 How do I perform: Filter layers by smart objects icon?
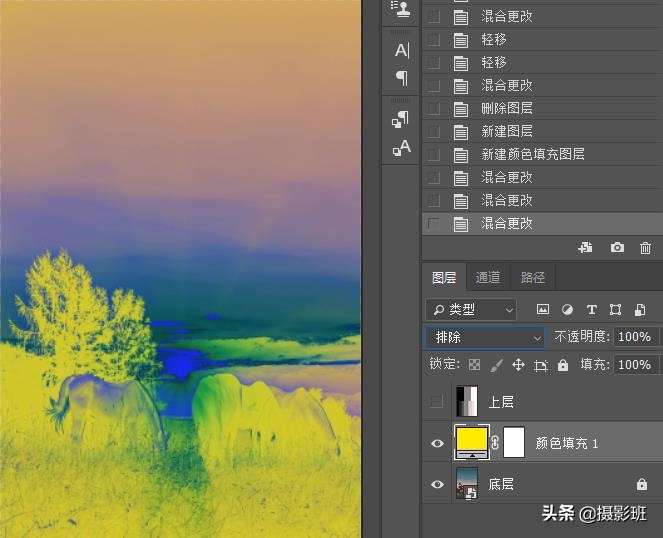(640, 310)
